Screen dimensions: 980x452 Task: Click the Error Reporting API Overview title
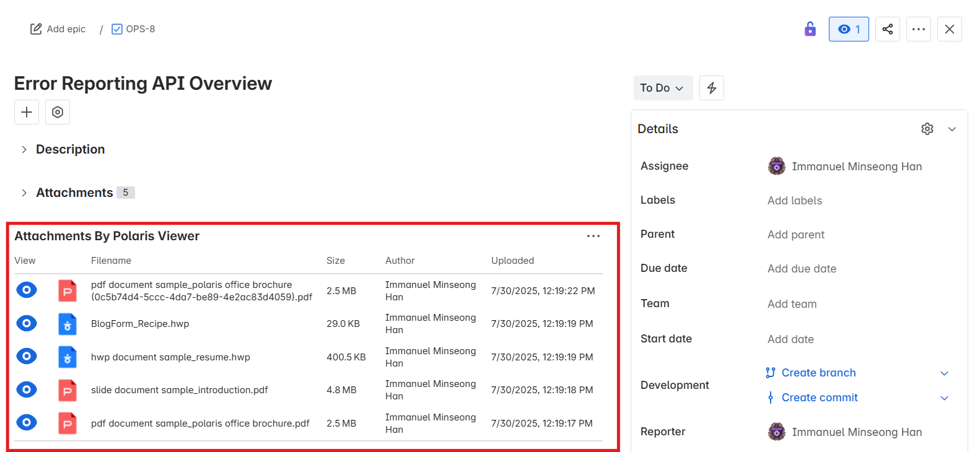tap(143, 84)
